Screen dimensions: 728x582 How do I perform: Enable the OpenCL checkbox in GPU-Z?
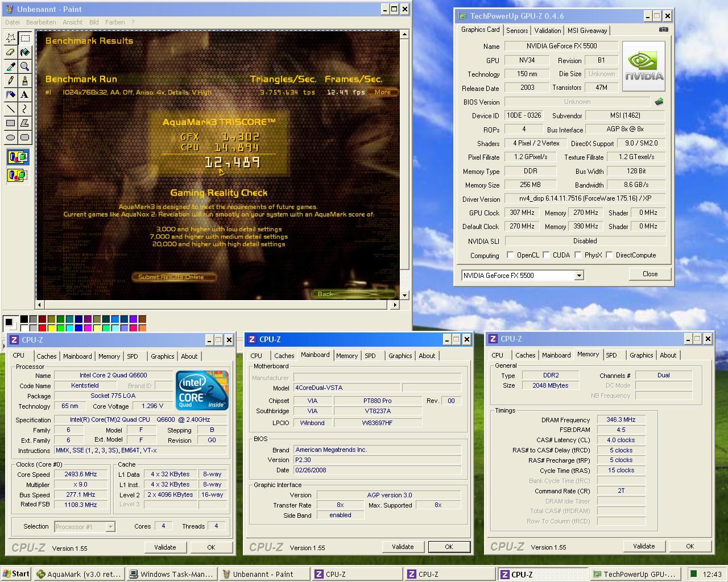click(x=510, y=255)
